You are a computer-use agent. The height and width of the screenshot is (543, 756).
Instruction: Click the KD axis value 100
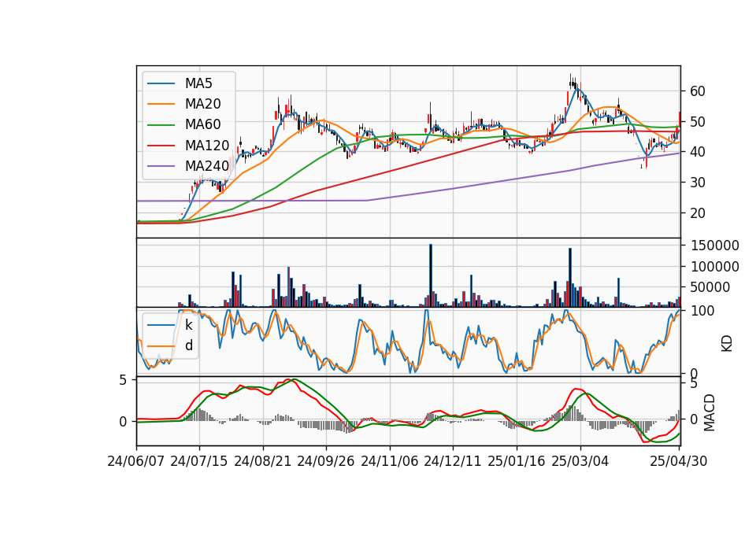tap(702, 311)
